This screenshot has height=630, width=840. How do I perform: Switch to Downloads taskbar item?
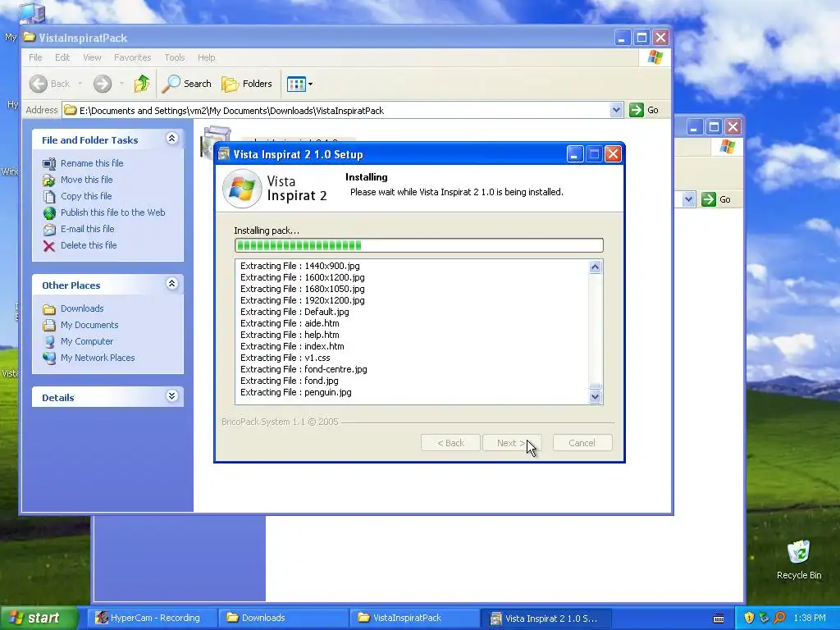click(282, 618)
